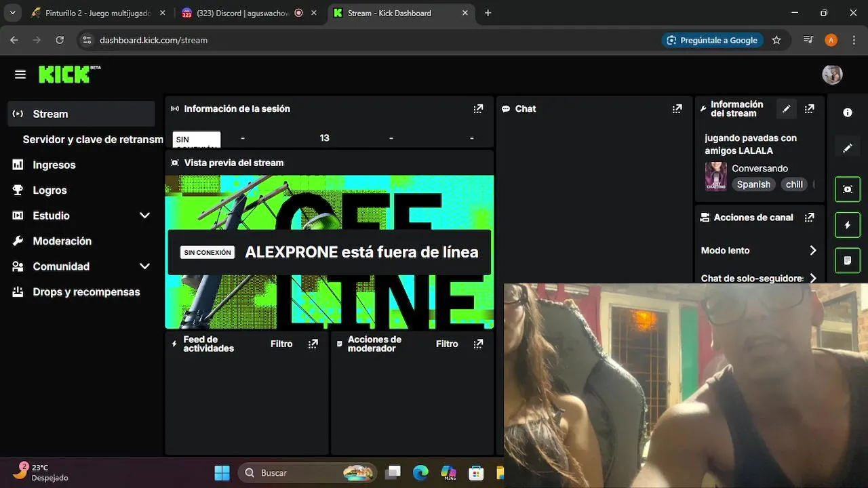Click the stream title jugando pavadas con amigos

(751, 144)
